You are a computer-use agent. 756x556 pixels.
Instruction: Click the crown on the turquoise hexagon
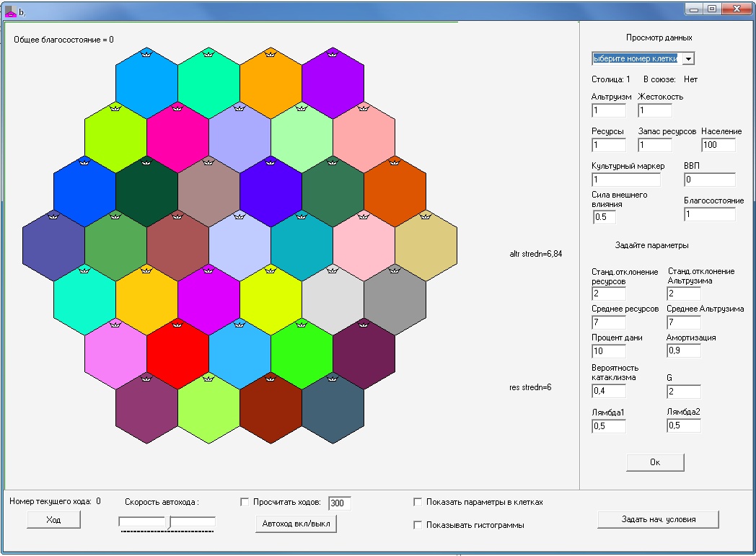[84, 270]
